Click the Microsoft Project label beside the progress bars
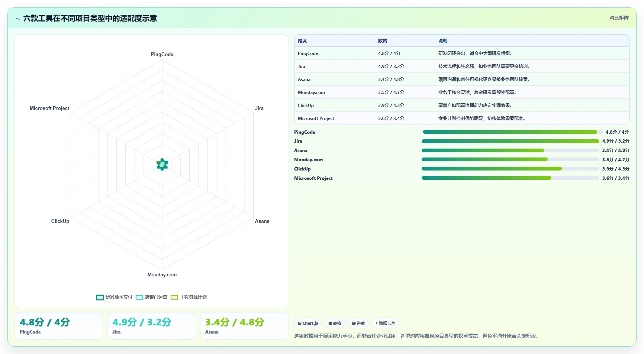The image size is (644, 354). (x=313, y=178)
